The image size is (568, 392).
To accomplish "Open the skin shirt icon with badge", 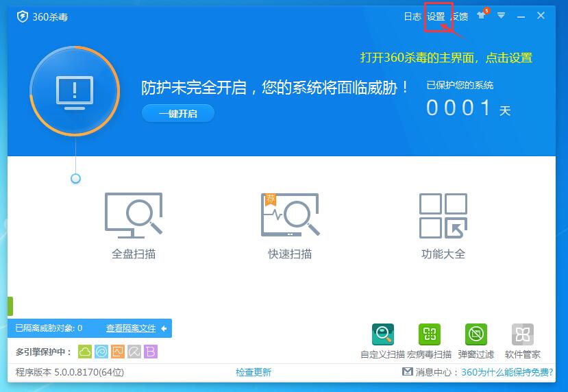I will [482, 15].
